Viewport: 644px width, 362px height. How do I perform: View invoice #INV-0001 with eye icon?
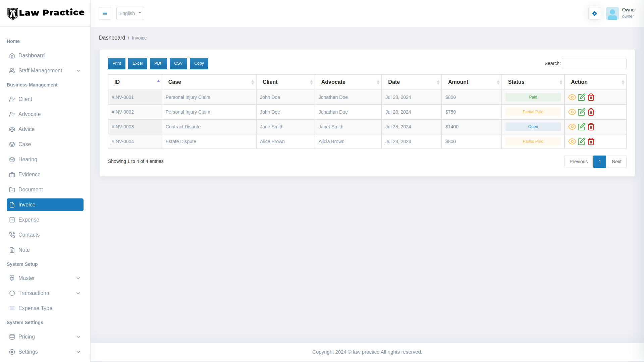point(572,97)
